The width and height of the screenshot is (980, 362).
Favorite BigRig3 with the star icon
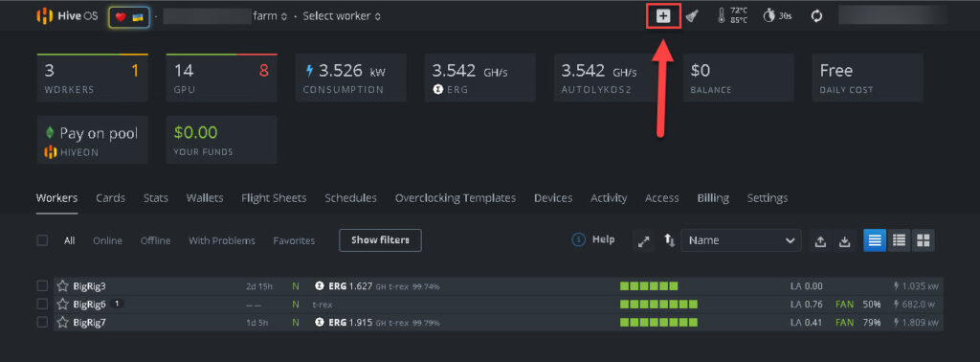(62, 286)
